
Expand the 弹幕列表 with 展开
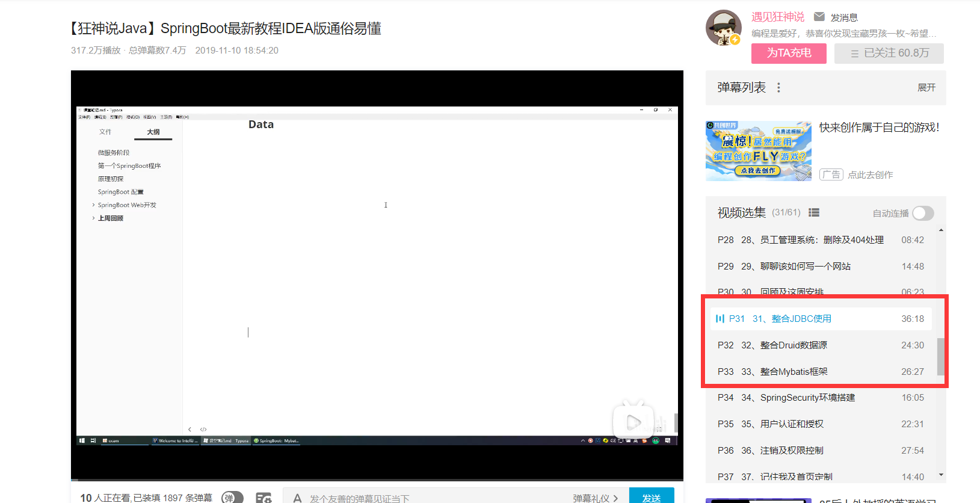click(x=926, y=88)
